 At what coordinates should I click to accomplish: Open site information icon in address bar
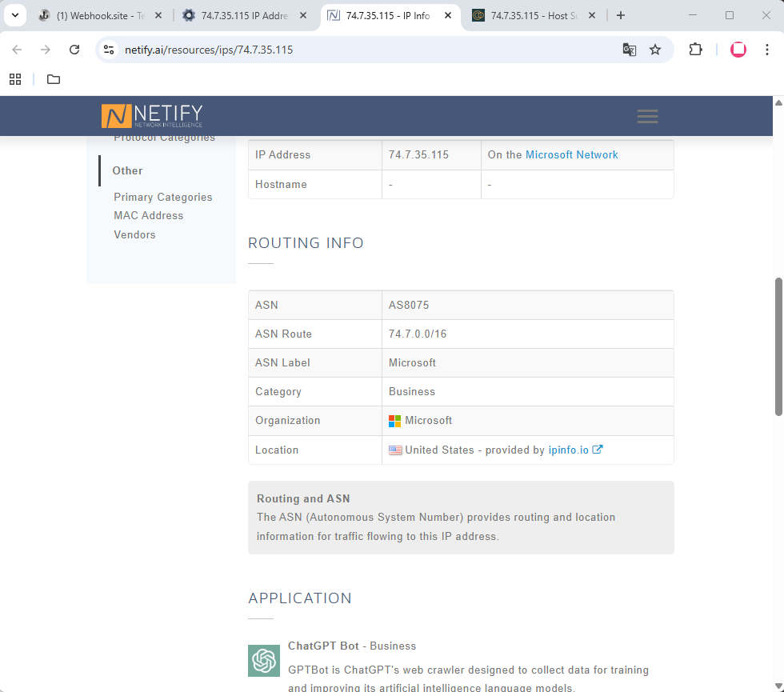point(109,50)
